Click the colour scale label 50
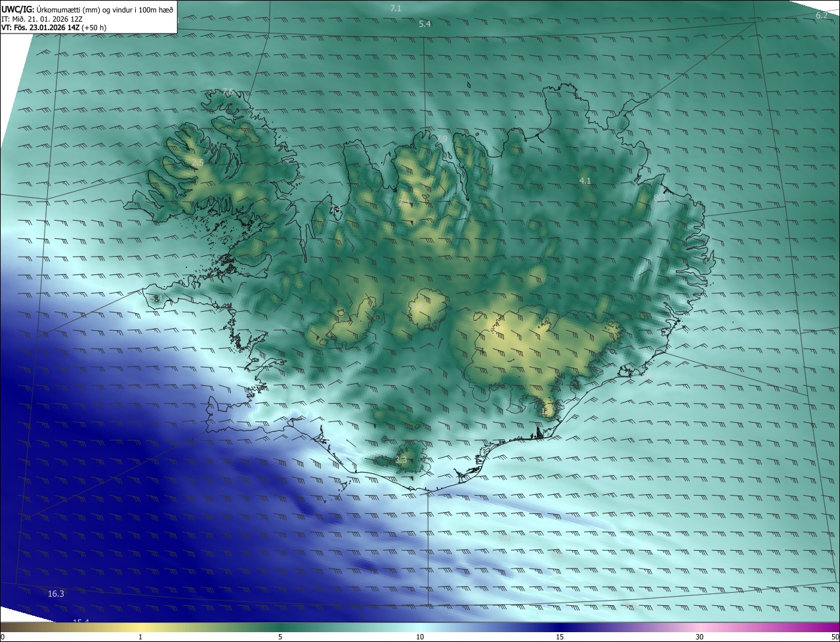The width and height of the screenshot is (840, 642). [835, 637]
